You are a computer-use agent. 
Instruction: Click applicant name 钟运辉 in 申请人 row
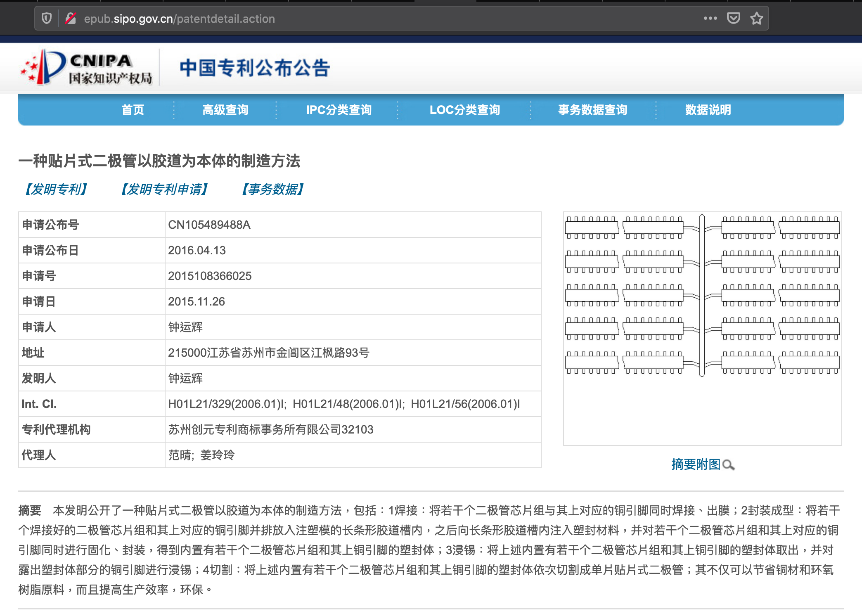pyautogui.click(x=185, y=327)
